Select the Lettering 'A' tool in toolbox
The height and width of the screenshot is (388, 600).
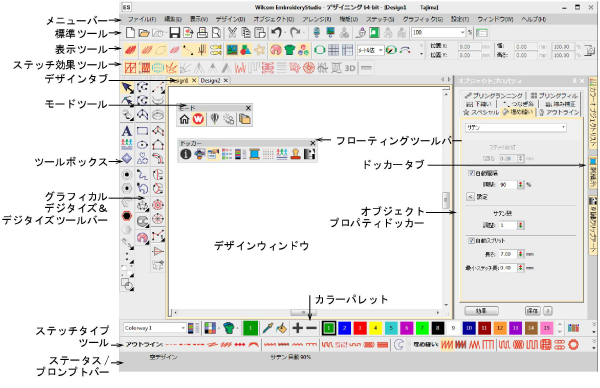click(127, 131)
